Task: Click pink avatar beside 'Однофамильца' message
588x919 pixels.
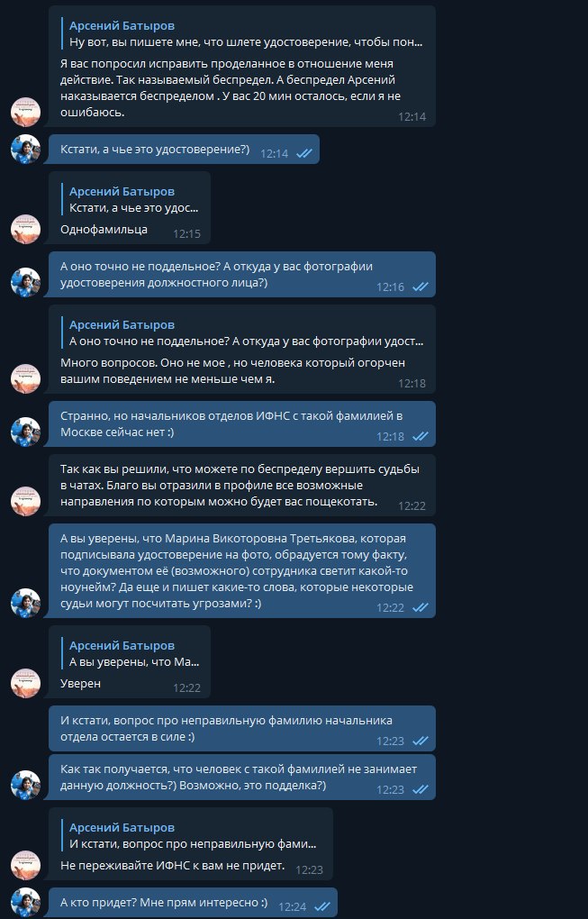Action: click(26, 229)
